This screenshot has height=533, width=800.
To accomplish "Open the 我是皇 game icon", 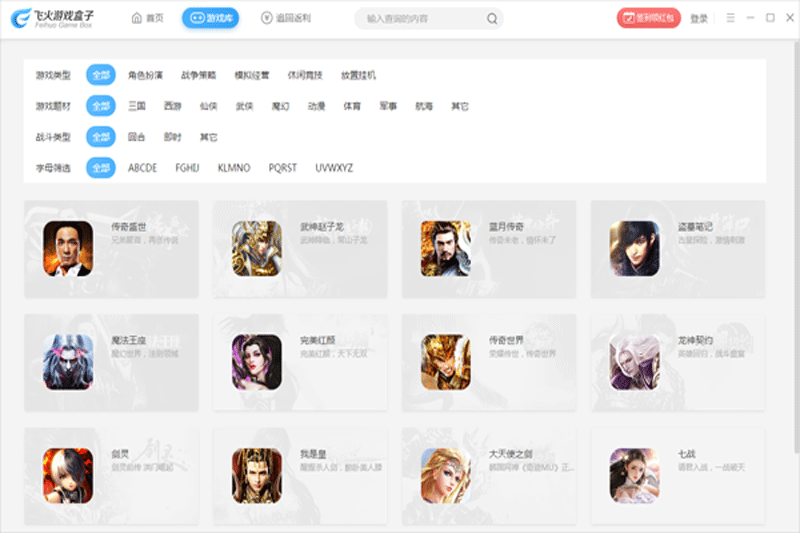I will coord(257,476).
